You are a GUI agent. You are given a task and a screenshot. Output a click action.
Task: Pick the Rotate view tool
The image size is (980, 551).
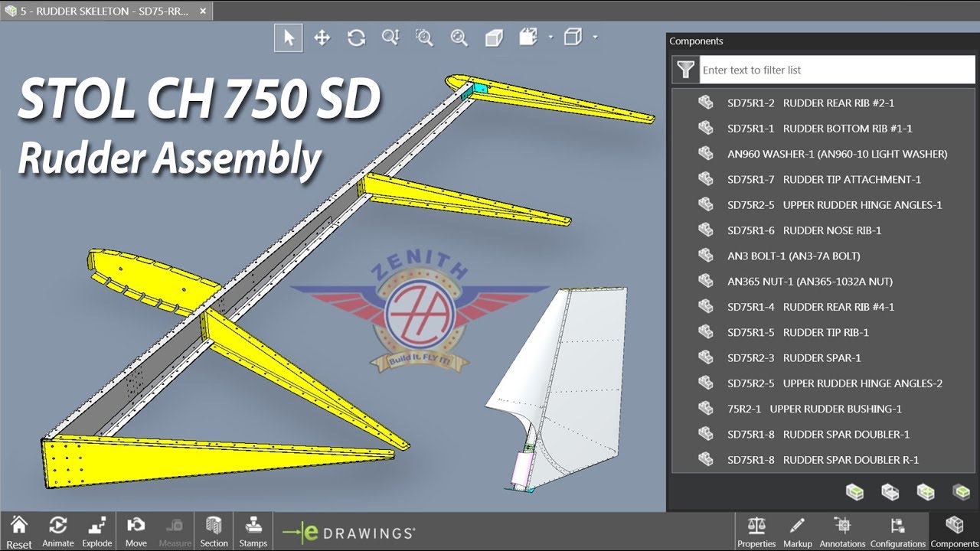point(356,37)
